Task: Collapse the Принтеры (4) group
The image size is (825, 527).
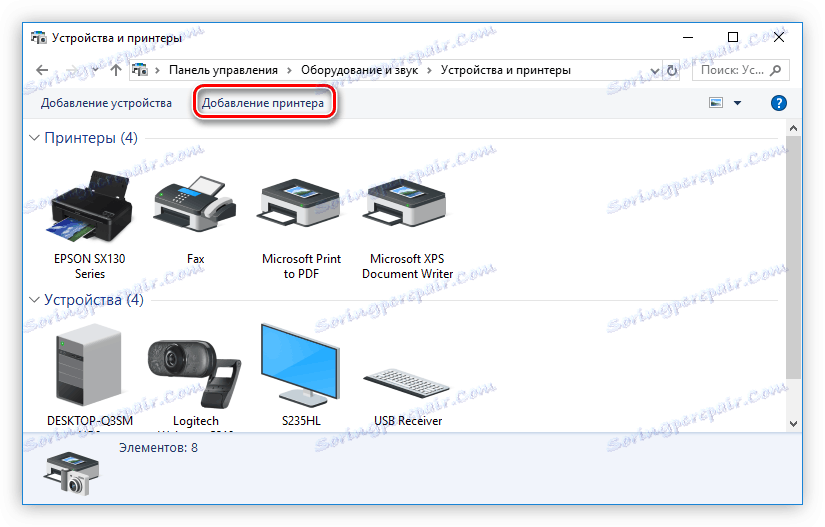Action: coord(35,138)
